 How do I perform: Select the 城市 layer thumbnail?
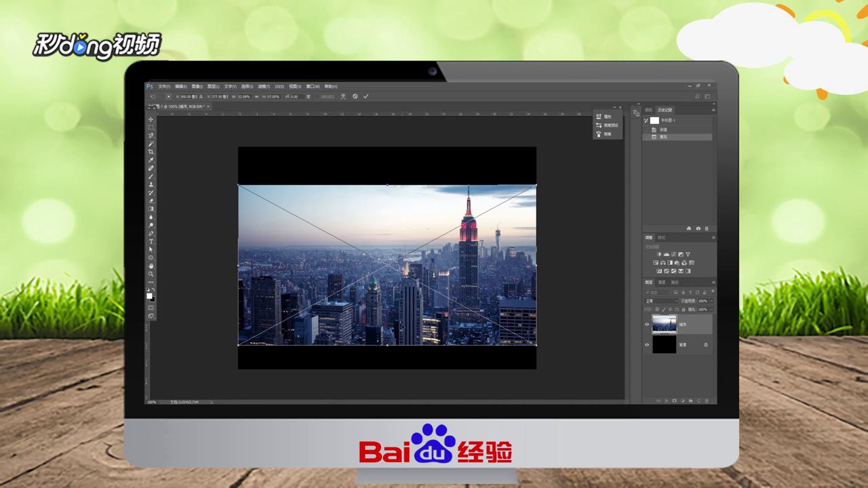(663, 324)
